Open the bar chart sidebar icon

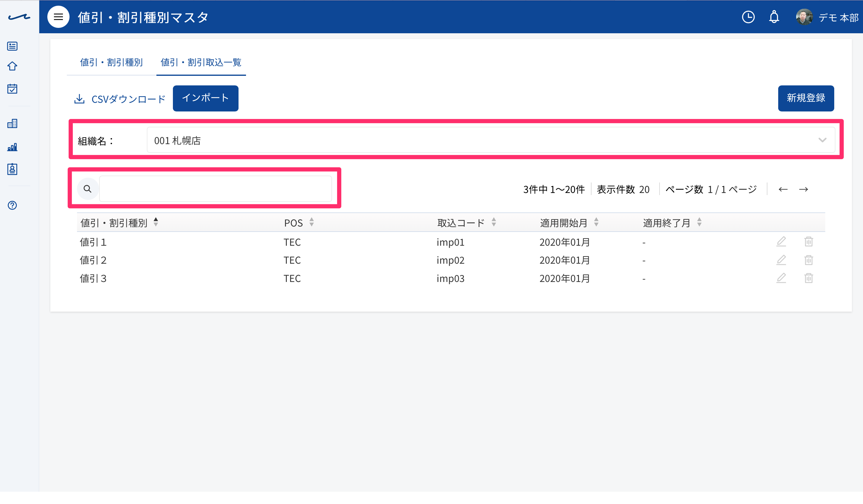click(x=12, y=147)
